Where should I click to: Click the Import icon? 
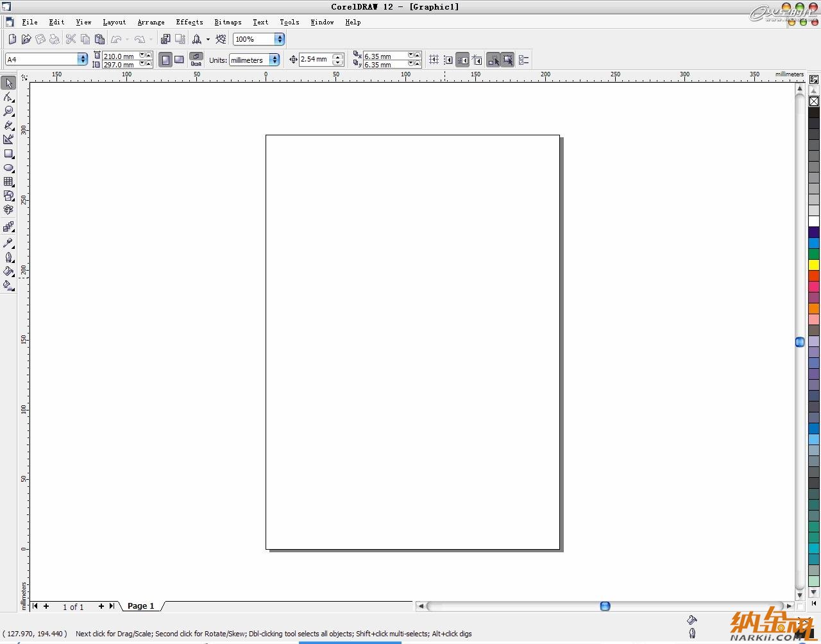(x=165, y=39)
